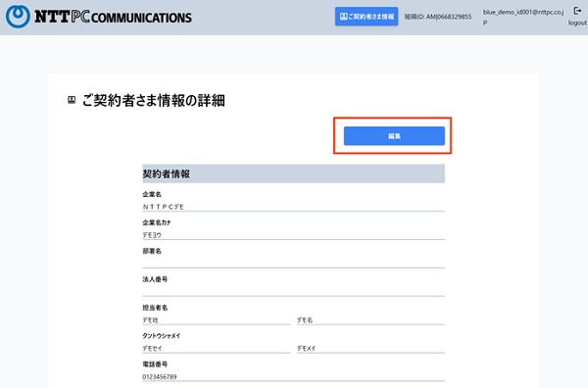Screen dimensions: 588x388
Task: Click the blue_demo_id001 account email
Action: [x=523, y=17]
